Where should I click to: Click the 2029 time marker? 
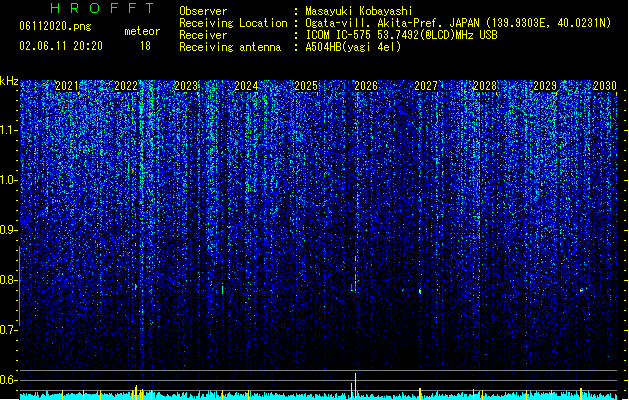point(545,86)
